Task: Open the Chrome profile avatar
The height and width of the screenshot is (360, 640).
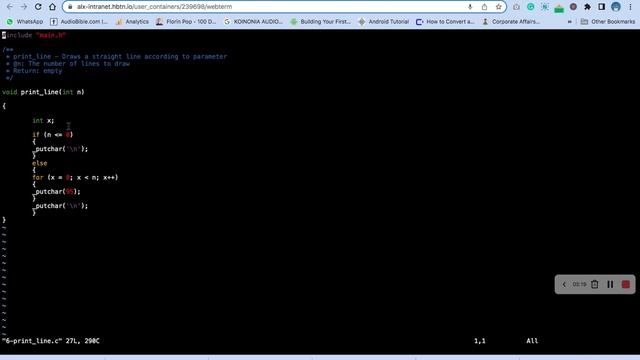Action: point(616,7)
